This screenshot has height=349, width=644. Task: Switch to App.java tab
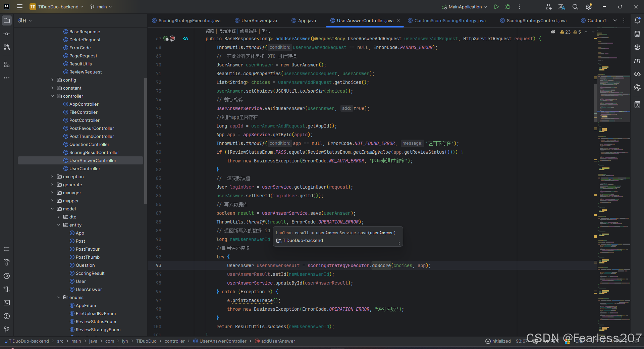click(x=304, y=20)
